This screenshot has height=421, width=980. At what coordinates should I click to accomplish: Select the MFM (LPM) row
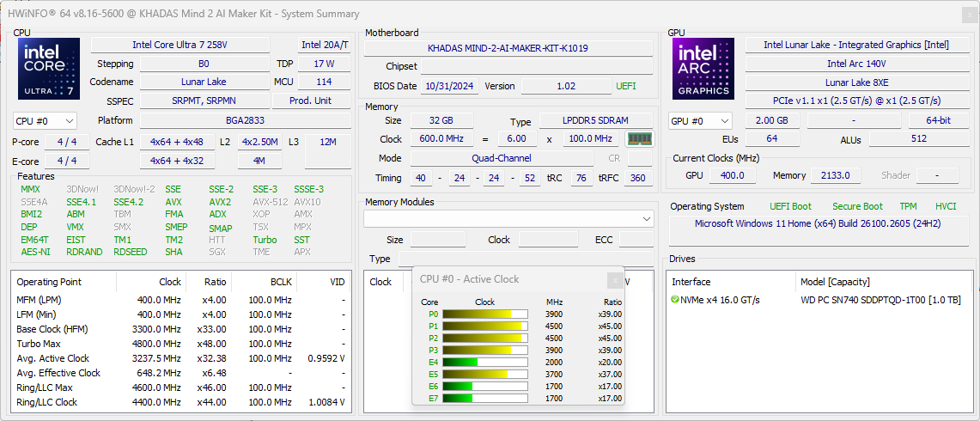(x=181, y=300)
